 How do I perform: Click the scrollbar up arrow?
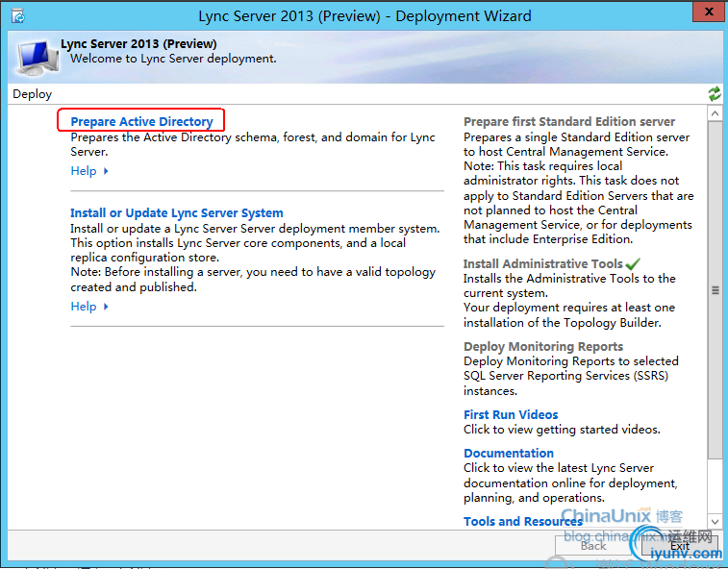click(x=715, y=113)
